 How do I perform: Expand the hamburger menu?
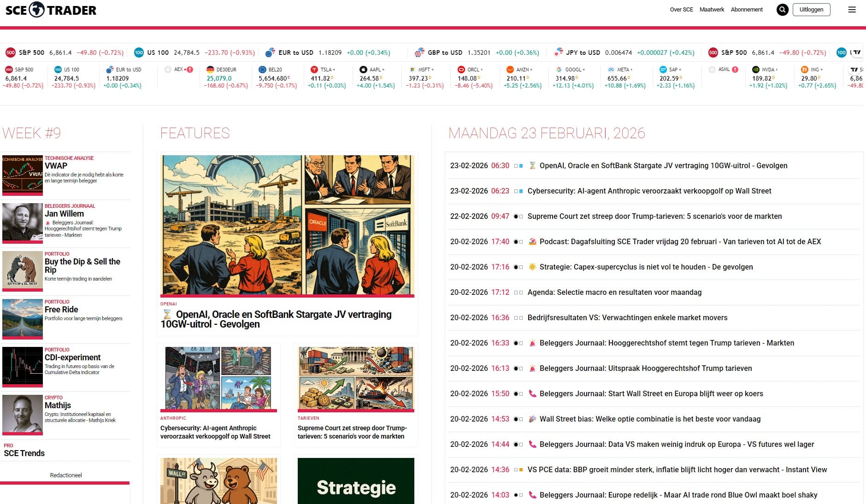tap(852, 10)
